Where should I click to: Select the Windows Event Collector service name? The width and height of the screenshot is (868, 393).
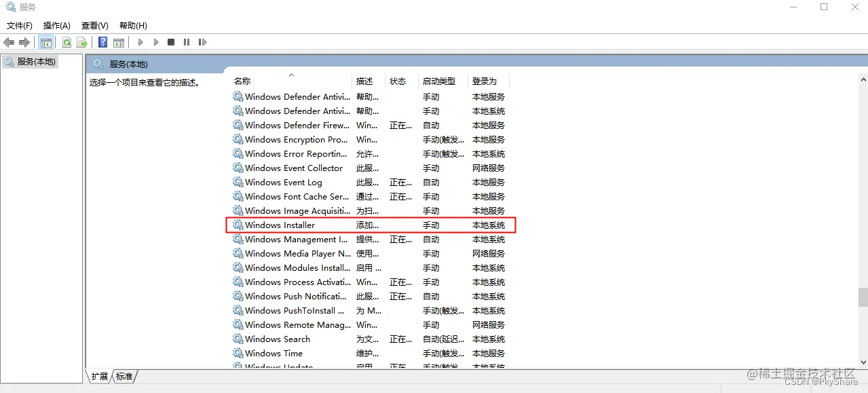point(294,168)
